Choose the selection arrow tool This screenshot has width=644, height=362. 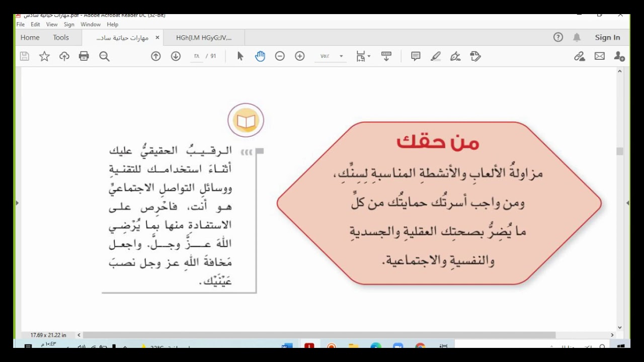(x=240, y=56)
